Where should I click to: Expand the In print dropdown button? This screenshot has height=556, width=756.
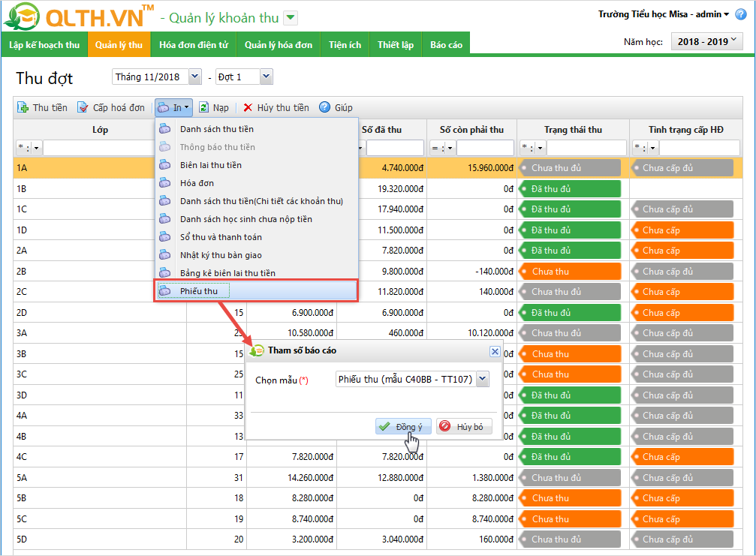[174, 108]
